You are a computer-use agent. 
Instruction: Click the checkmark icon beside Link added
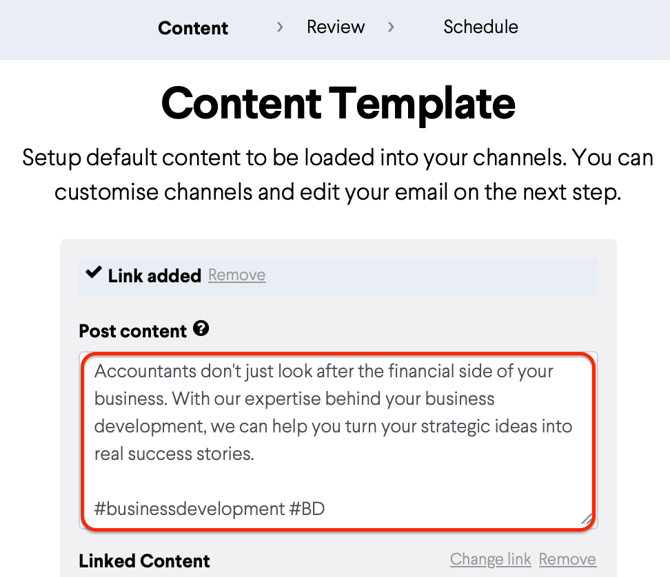coord(94,273)
